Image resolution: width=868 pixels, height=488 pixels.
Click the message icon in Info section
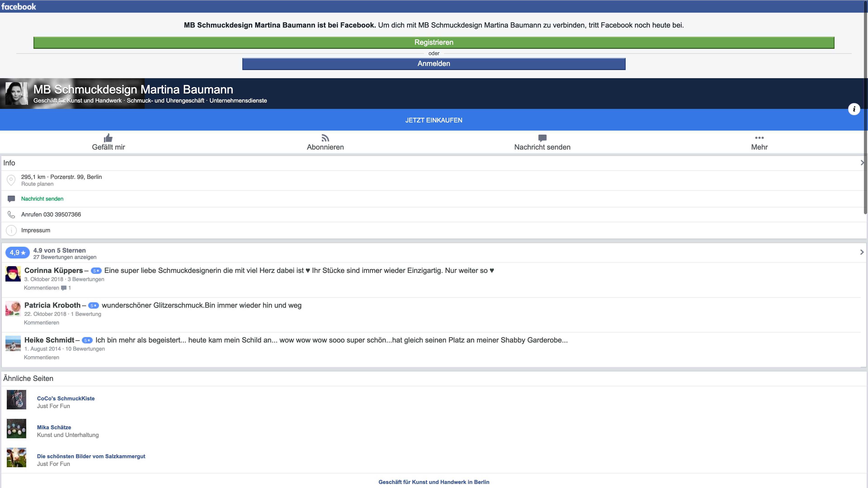coord(11,199)
